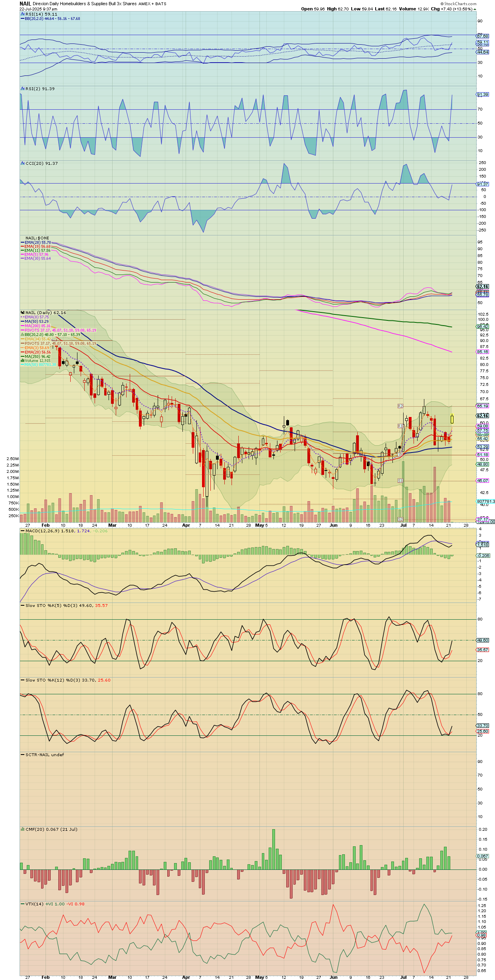
Task: Click the 45.07 pivot value tag on the price axis
Action: pyautogui.click(x=483, y=480)
